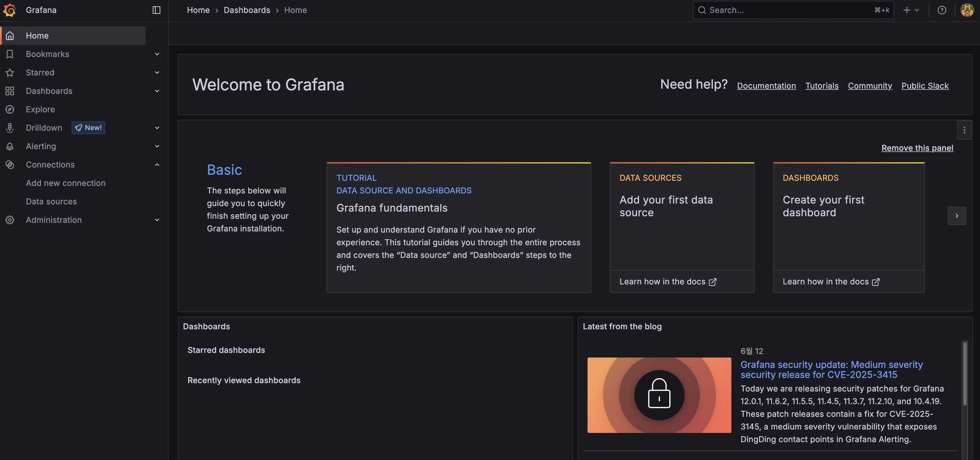Click the next-arrow button on setup cards

956,216
